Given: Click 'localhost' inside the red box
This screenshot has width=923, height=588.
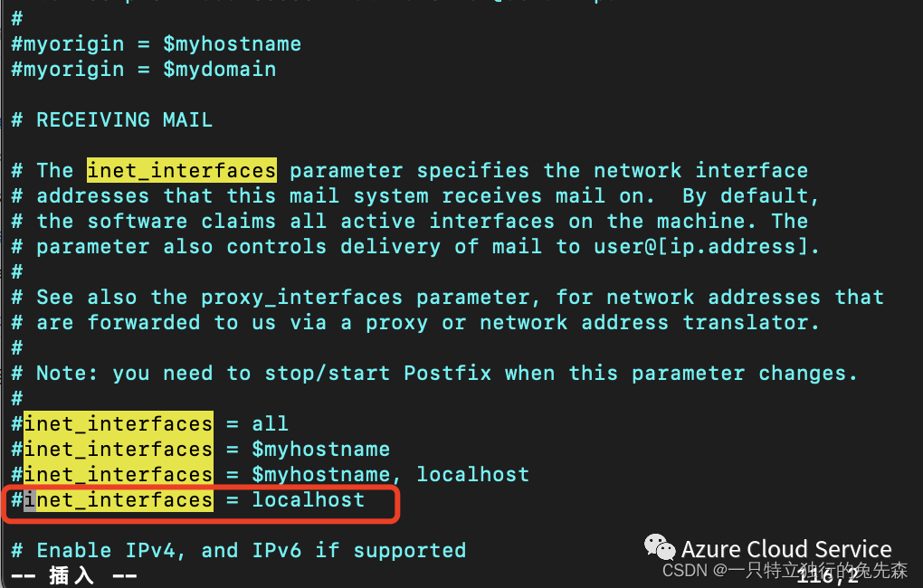Looking at the screenshot, I should pos(309,499).
